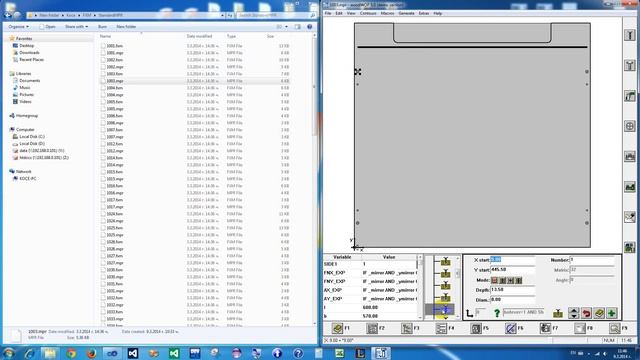This screenshot has height=360, width=640.
Task: Click the Explorer search box
Action: click(x=277, y=15)
